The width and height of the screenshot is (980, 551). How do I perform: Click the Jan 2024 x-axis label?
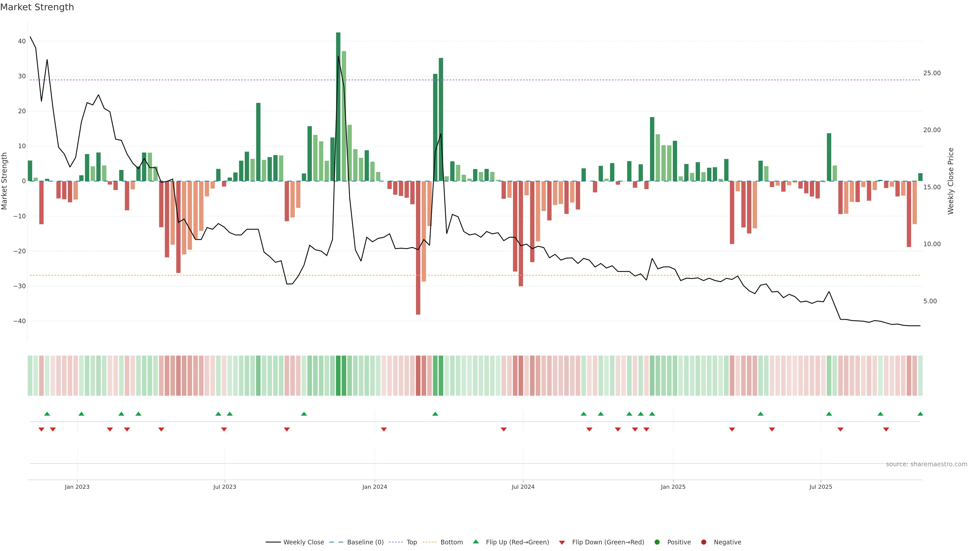pos(375,487)
